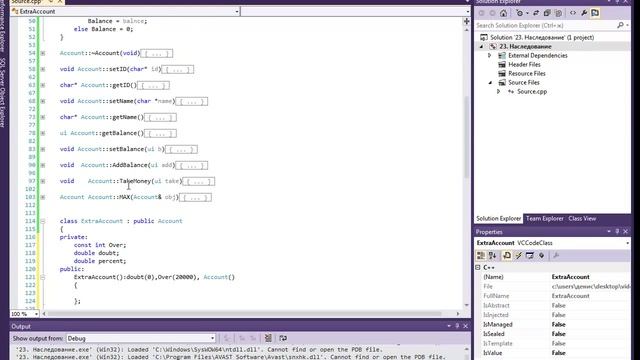This screenshot has height=360, width=640.
Task: Click the Source Files filter icon
Action: [502, 82]
